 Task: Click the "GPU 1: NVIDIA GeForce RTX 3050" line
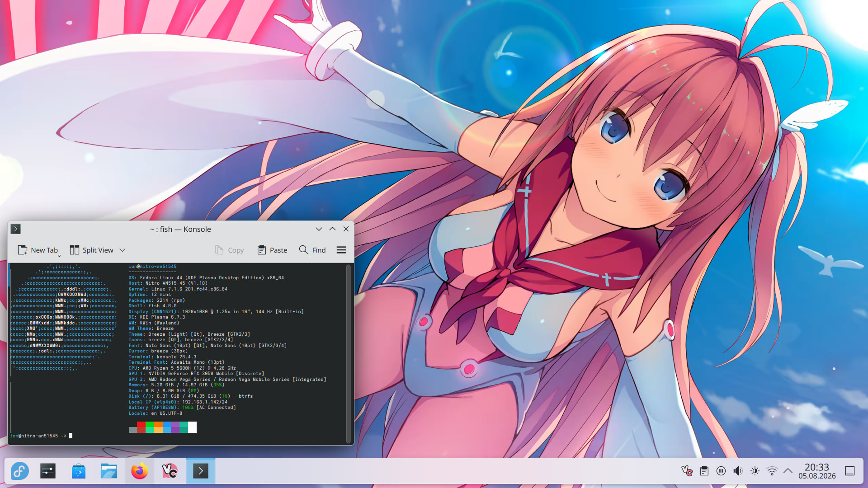tap(196, 374)
